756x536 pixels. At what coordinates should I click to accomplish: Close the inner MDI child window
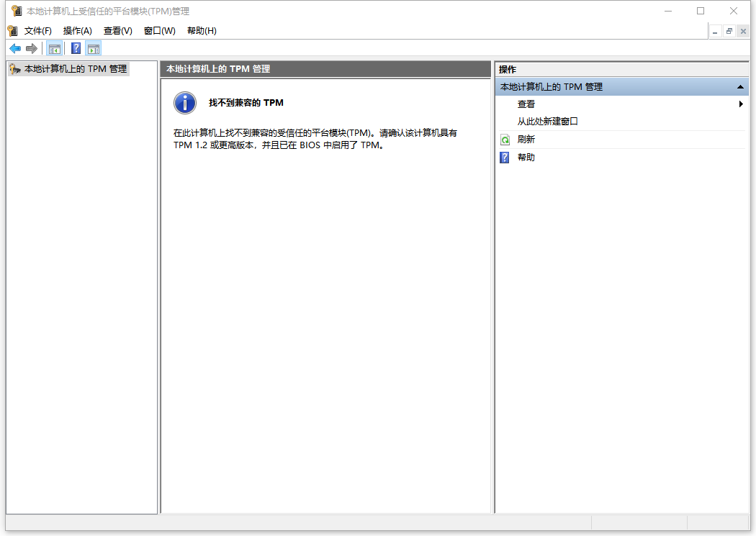pos(744,32)
